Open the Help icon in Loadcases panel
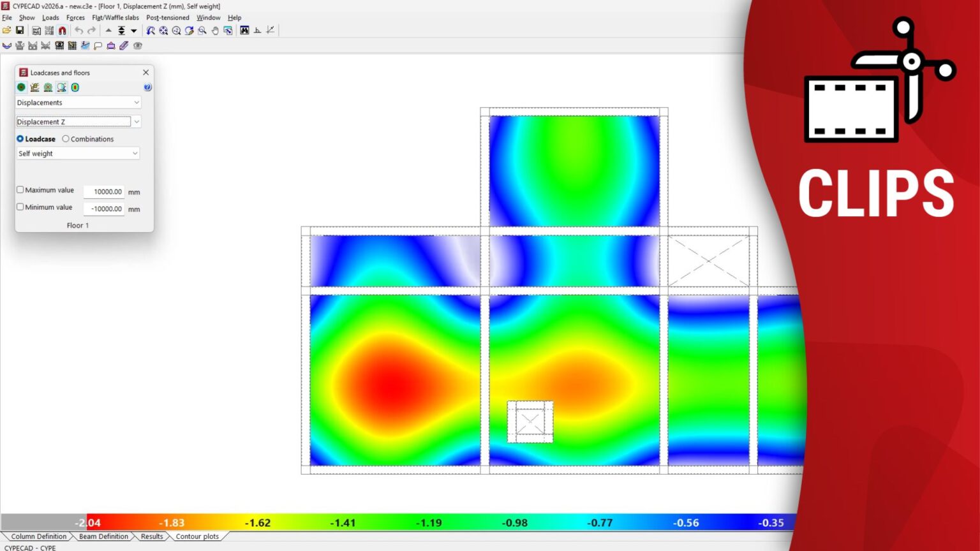The width and height of the screenshot is (980, 551). [147, 87]
